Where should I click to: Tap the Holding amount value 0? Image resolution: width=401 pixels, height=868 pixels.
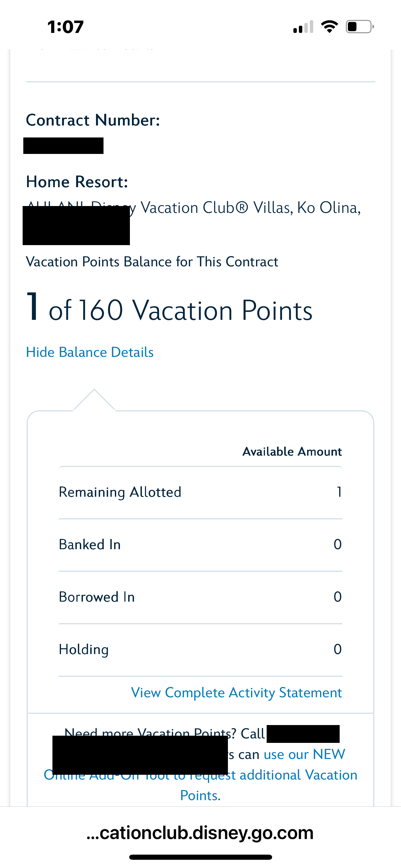(338, 649)
